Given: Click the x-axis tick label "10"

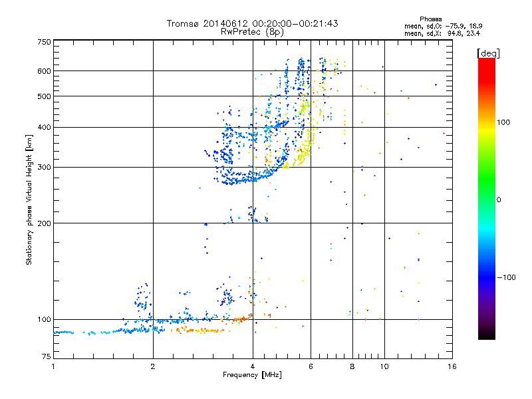Looking at the screenshot, I should (384, 366).
